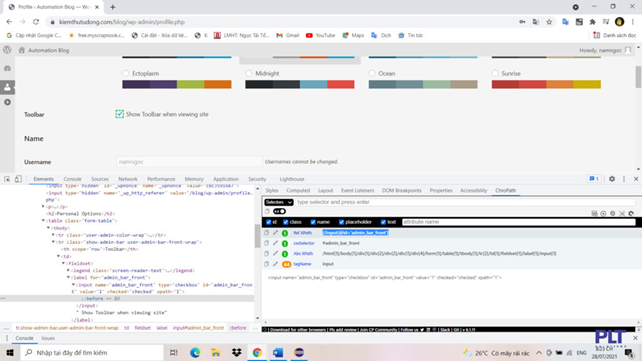This screenshot has width=642, height=361.
Task: Click fieldset in the DOM breadcrumb
Action: coord(142,328)
